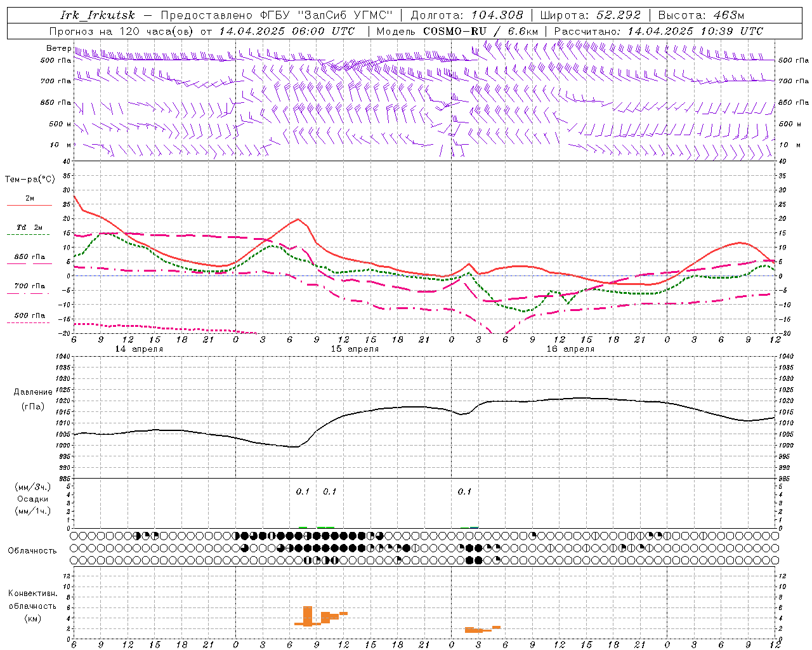Click the longitude value Долгота: 104.308
Image resolution: width=812 pixels, height=650 pixels.
(467, 15)
